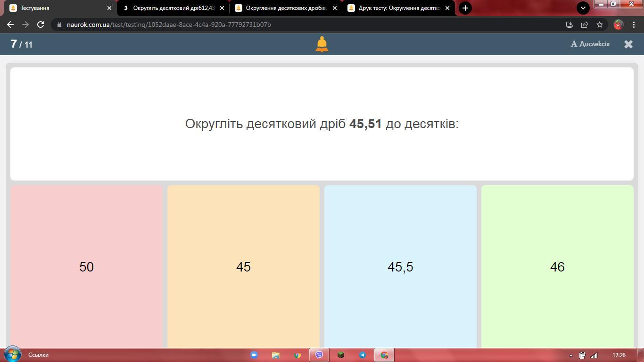The width and height of the screenshot is (644, 362).
Task: Open the small Chrome taskbar icon
Action: [297, 355]
